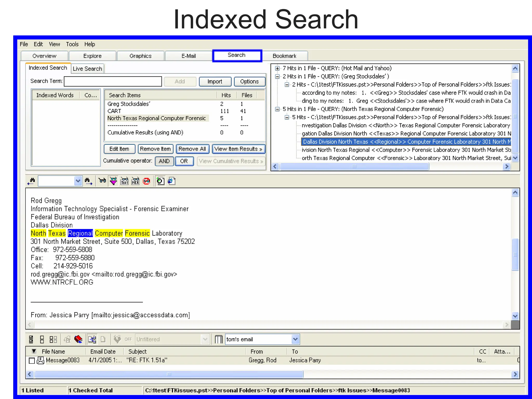
Task: Open the tom's email column dropdown
Action: [x=295, y=339]
